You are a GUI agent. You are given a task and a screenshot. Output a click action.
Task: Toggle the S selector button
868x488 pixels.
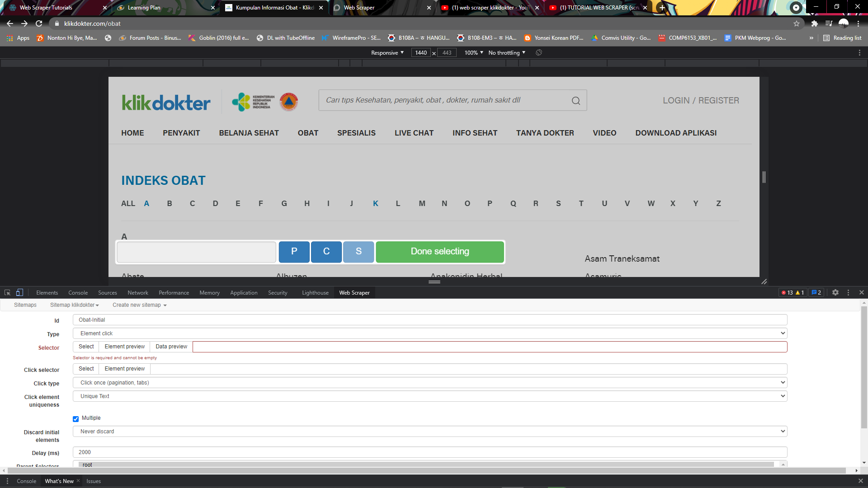pos(359,252)
